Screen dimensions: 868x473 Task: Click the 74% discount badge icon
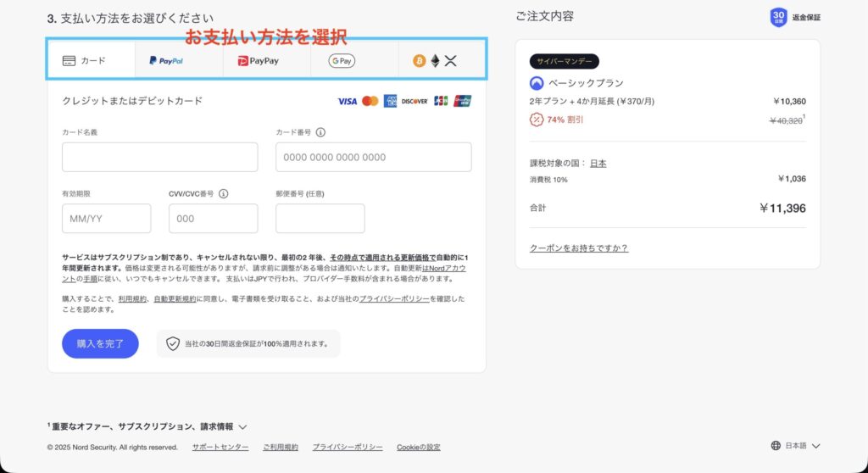point(537,120)
